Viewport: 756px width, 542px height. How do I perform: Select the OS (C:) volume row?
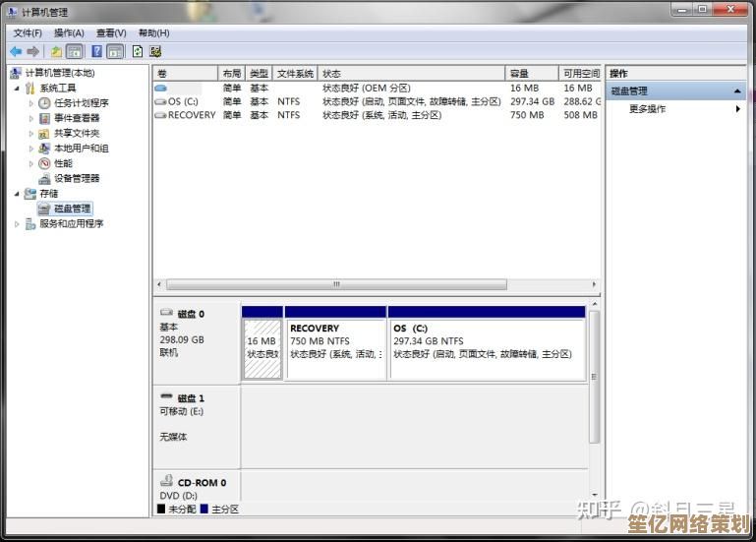[378, 101]
